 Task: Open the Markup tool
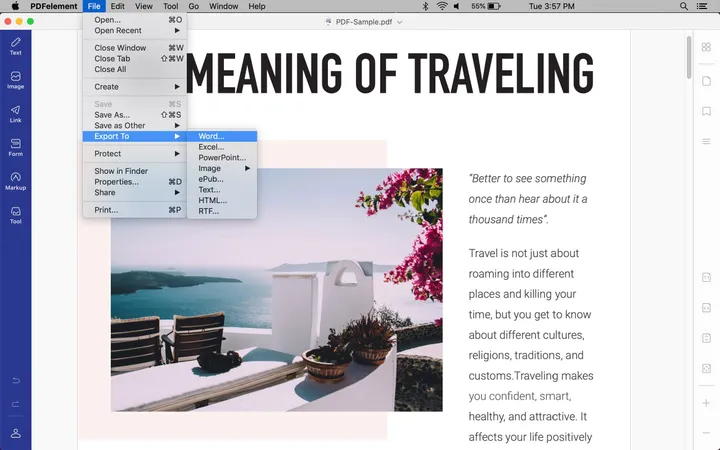tap(15, 182)
